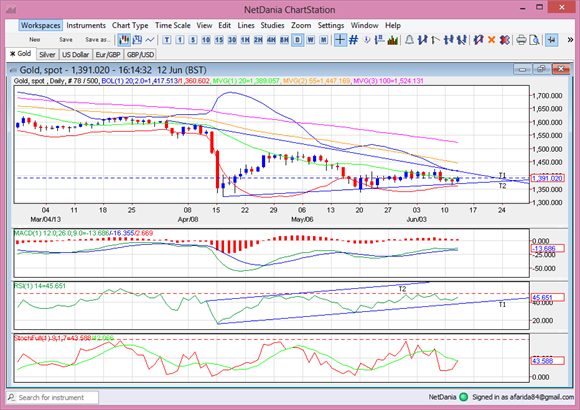Open the print preview icon

pyautogui.click(x=535, y=40)
